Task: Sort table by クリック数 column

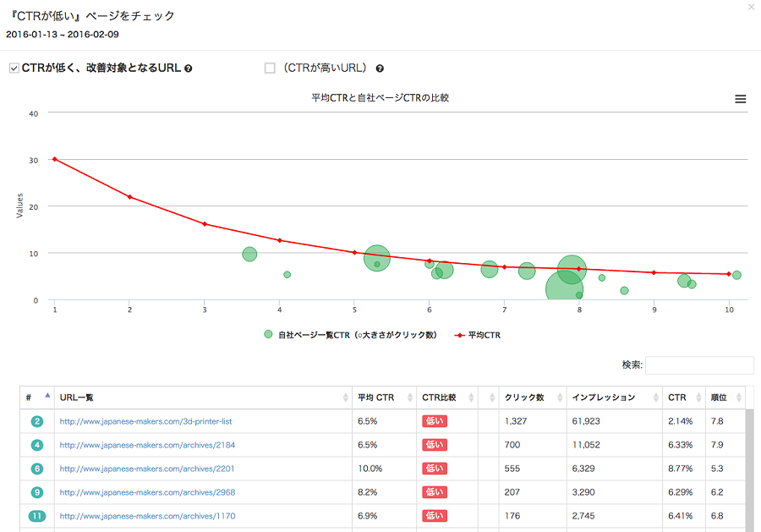Action: 529,398
